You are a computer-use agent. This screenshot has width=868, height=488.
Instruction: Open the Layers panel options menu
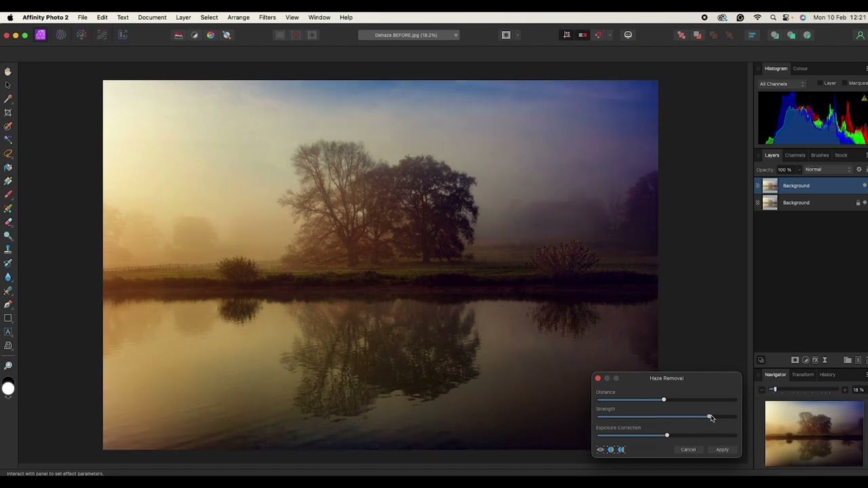coord(866,155)
